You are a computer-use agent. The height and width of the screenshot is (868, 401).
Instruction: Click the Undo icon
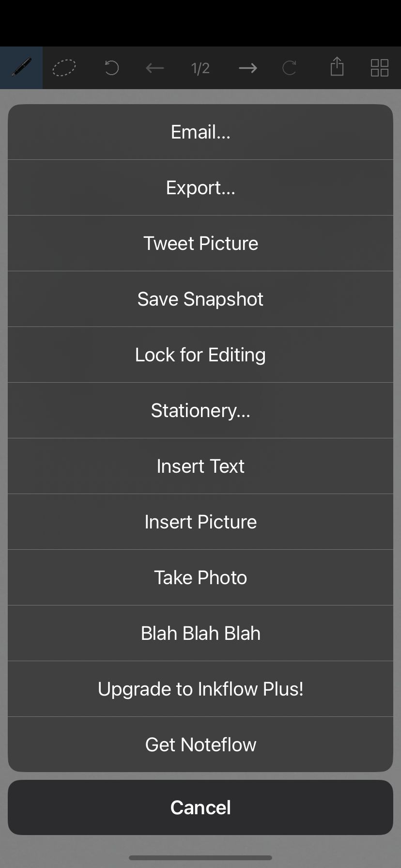point(111,68)
